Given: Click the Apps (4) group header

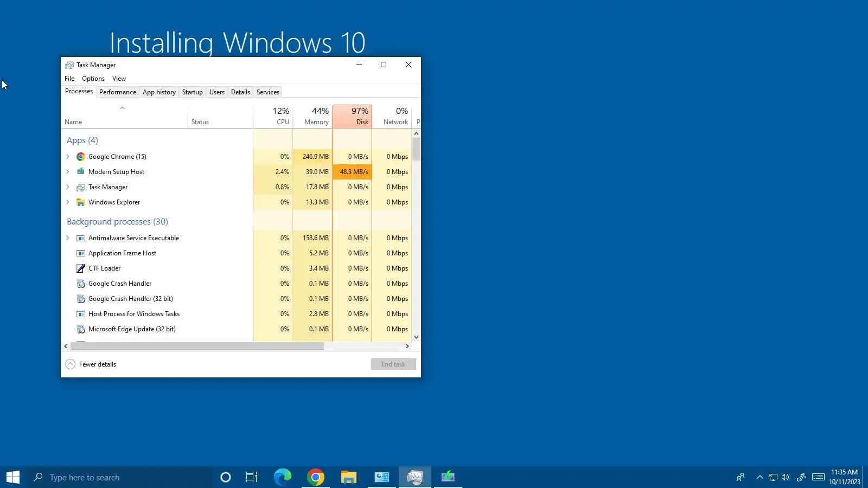Looking at the screenshot, I should point(82,140).
